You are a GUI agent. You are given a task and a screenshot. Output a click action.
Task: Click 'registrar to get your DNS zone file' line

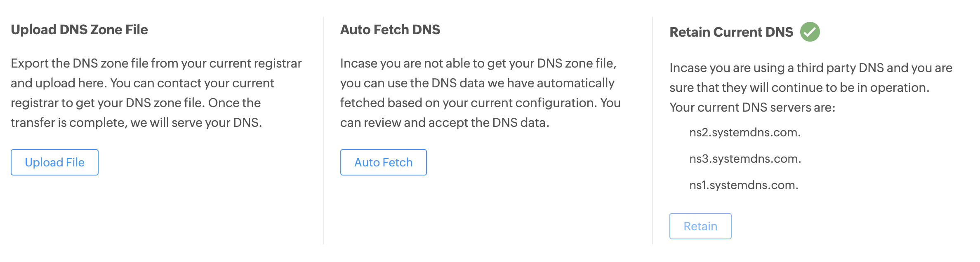click(x=136, y=103)
